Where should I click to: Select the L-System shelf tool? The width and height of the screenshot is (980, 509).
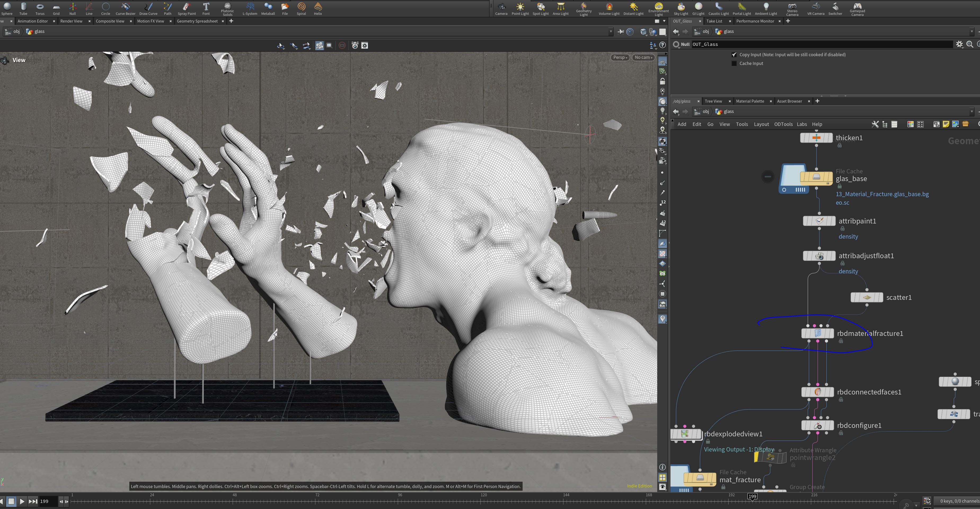[x=250, y=9]
